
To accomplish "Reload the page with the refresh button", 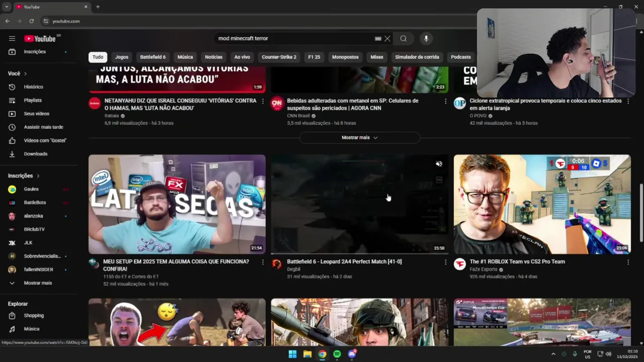I will click(31, 21).
